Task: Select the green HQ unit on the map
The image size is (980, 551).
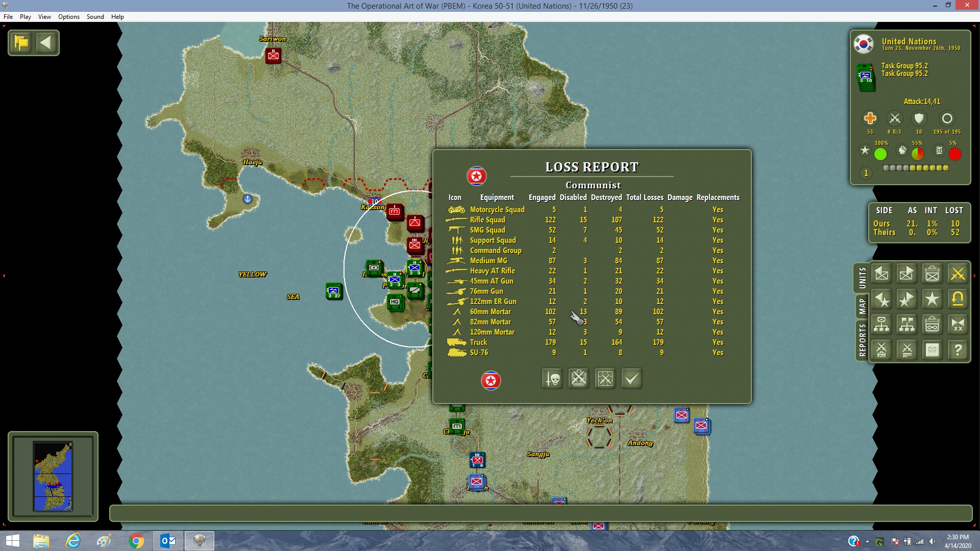Action: point(395,302)
